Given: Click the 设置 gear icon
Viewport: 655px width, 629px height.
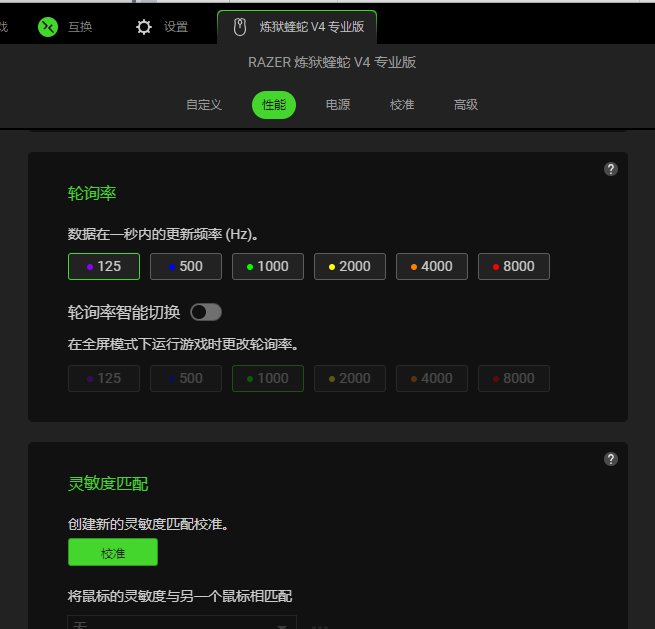Looking at the screenshot, I should click(x=144, y=27).
